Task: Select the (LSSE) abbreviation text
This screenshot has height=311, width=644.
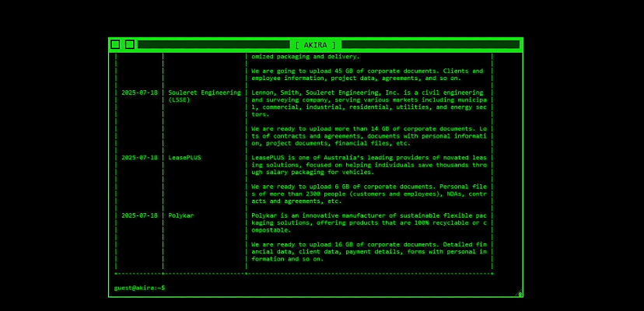Action: tap(179, 100)
